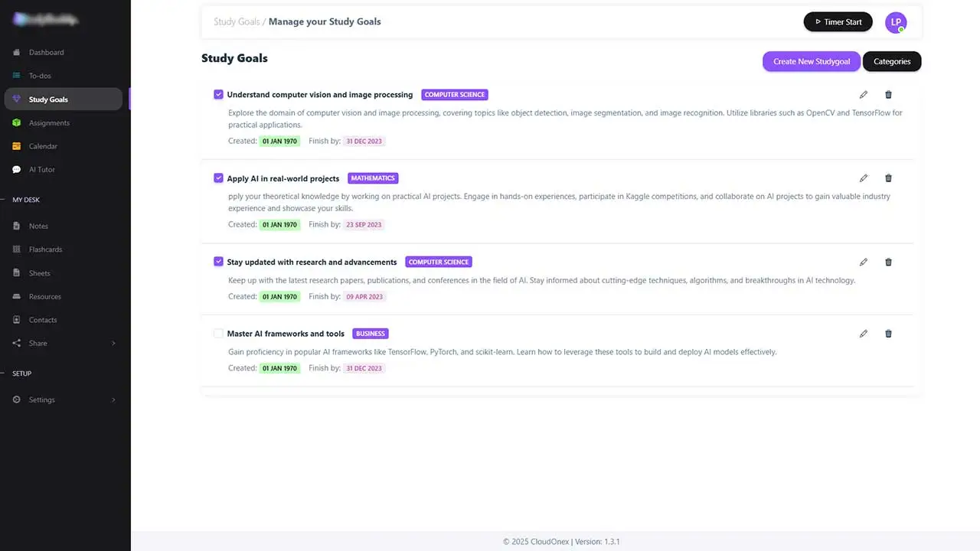980x551 pixels.
Task: Click the Study Goals breadcrumb link
Action: coord(237,21)
